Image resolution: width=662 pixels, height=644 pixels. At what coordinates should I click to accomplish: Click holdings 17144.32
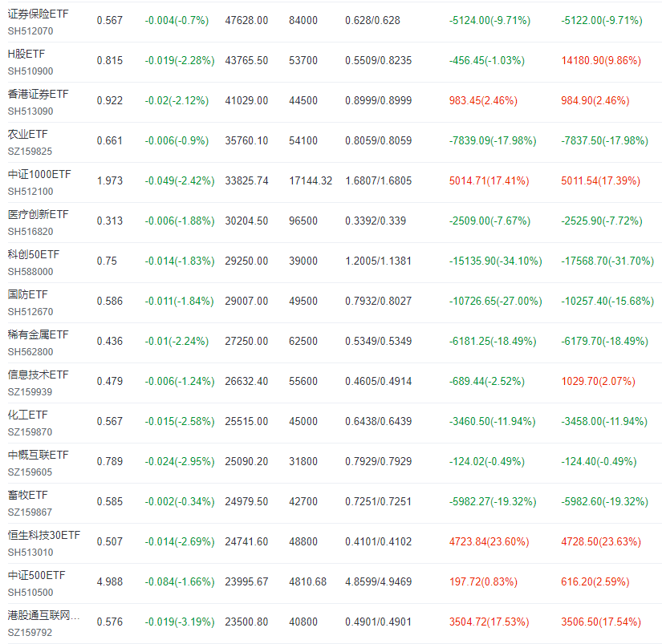click(311, 181)
